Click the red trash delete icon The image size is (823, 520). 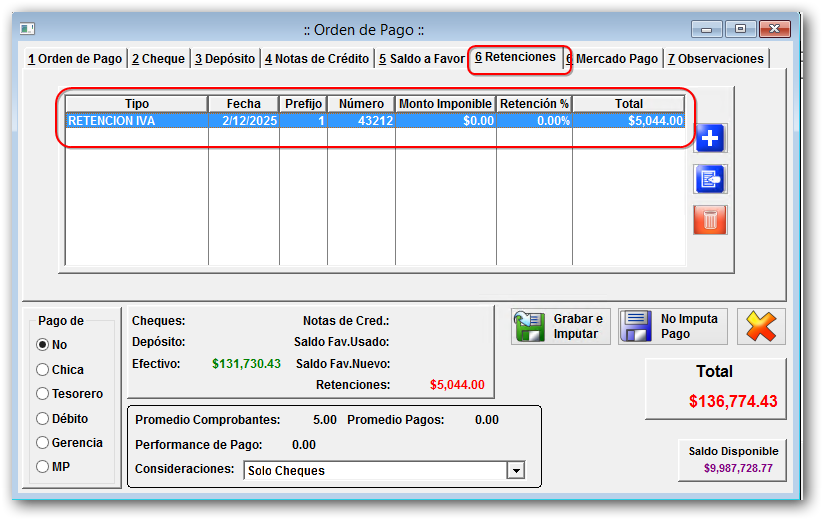[x=710, y=220]
